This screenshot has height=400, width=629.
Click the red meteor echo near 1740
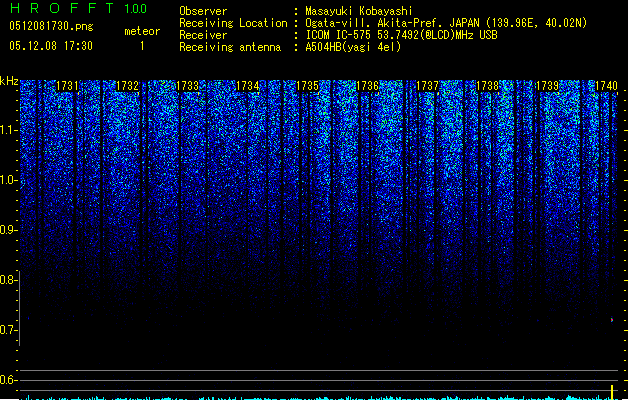click(x=612, y=320)
